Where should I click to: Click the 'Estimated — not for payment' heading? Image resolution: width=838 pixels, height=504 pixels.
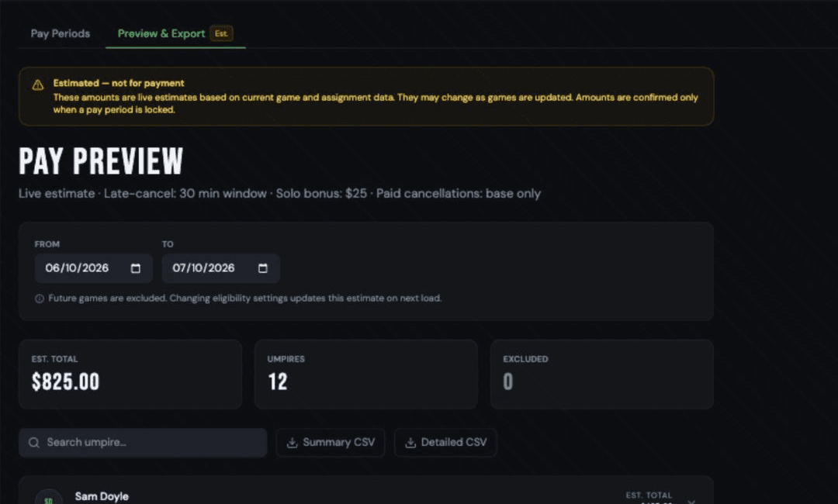(119, 83)
